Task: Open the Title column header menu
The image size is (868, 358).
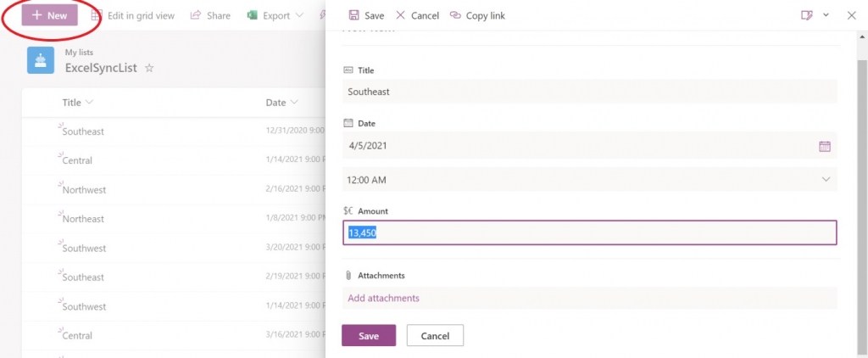Action: [77, 103]
